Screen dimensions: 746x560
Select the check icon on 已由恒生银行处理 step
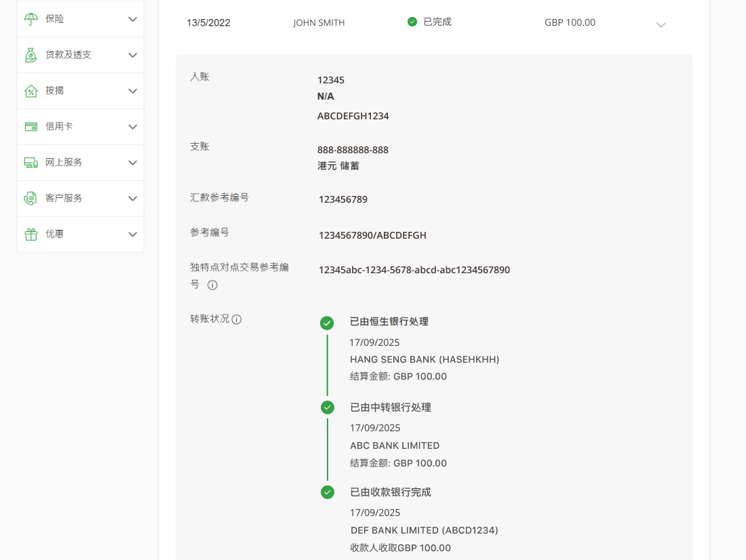pos(328,323)
